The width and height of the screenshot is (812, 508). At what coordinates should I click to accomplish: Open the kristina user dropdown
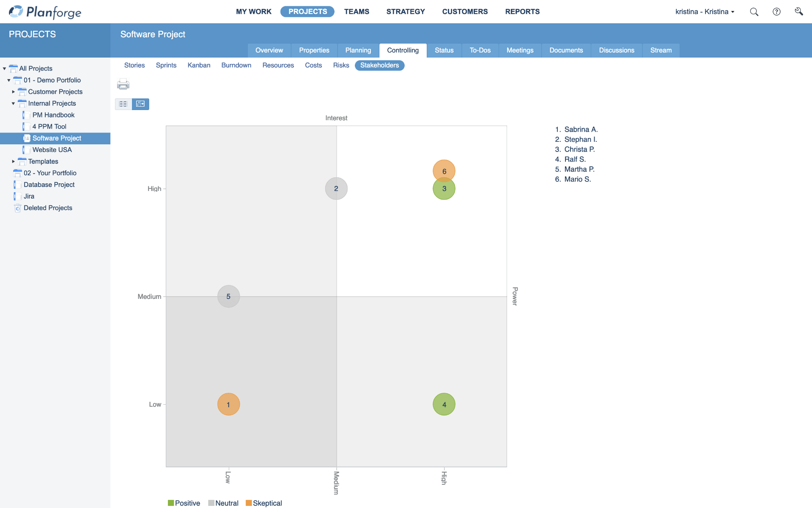[x=705, y=11]
